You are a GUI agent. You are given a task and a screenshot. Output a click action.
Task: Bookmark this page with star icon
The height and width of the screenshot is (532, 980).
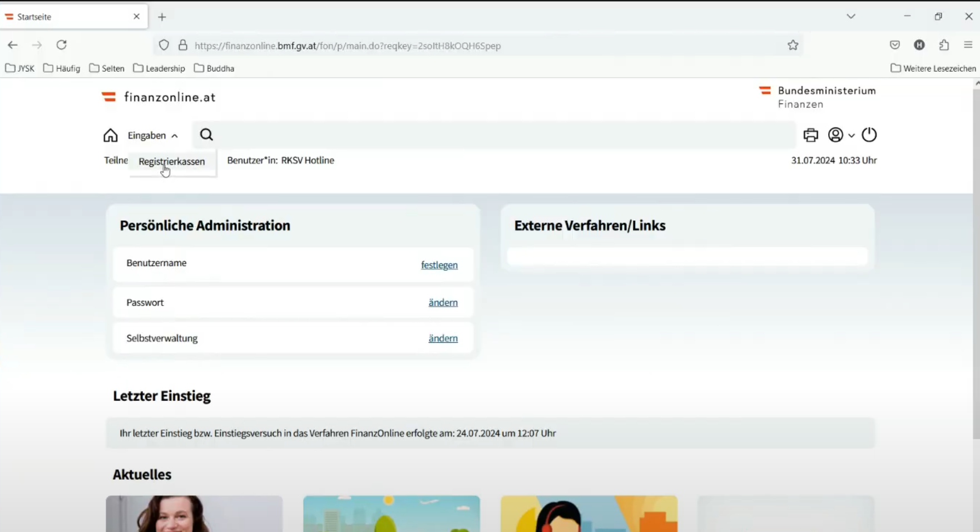coord(793,45)
